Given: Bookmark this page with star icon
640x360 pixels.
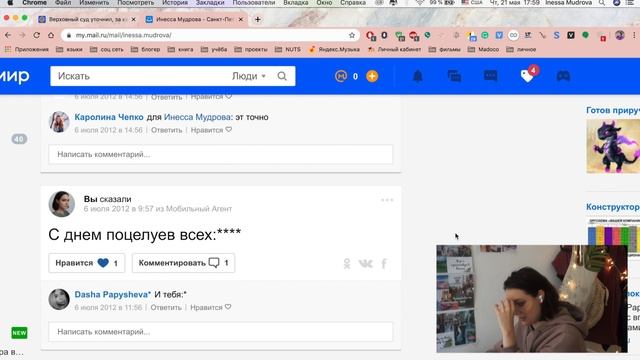Looking at the screenshot, I should [352, 35].
